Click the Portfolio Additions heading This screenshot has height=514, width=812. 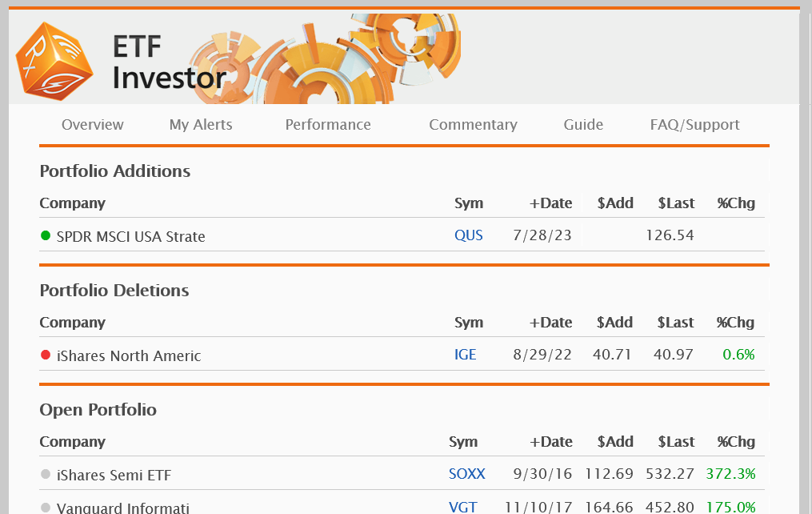115,171
